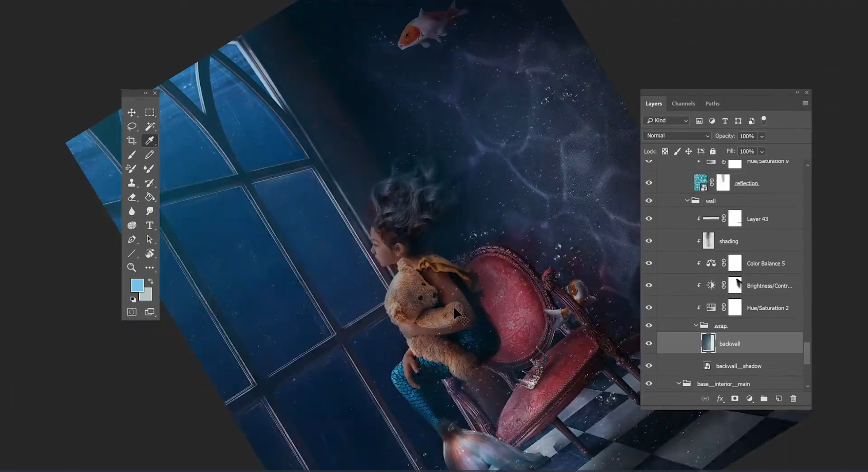Switch to the Layers tab
Viewport: 868px width, 472px height.
click(653, 104)
